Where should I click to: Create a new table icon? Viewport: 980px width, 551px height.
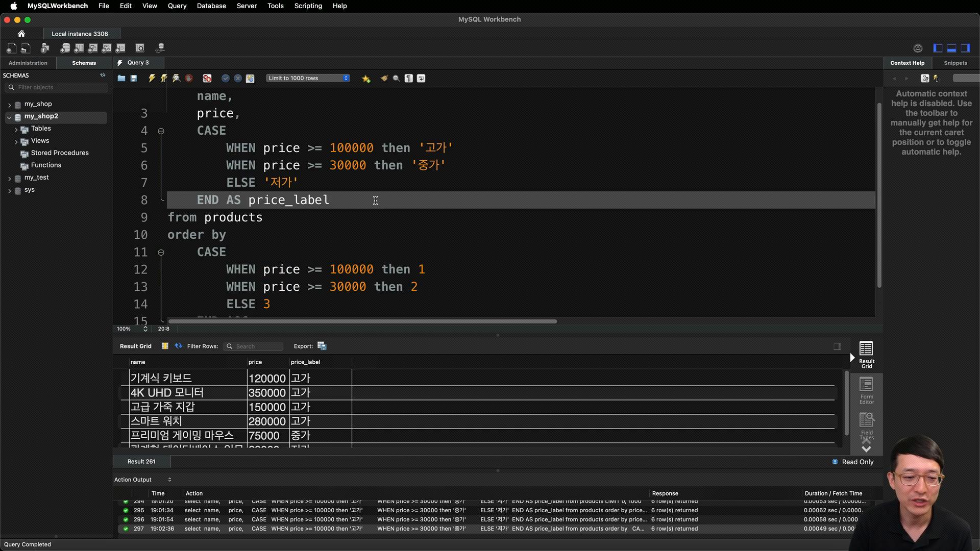(79, 48)
